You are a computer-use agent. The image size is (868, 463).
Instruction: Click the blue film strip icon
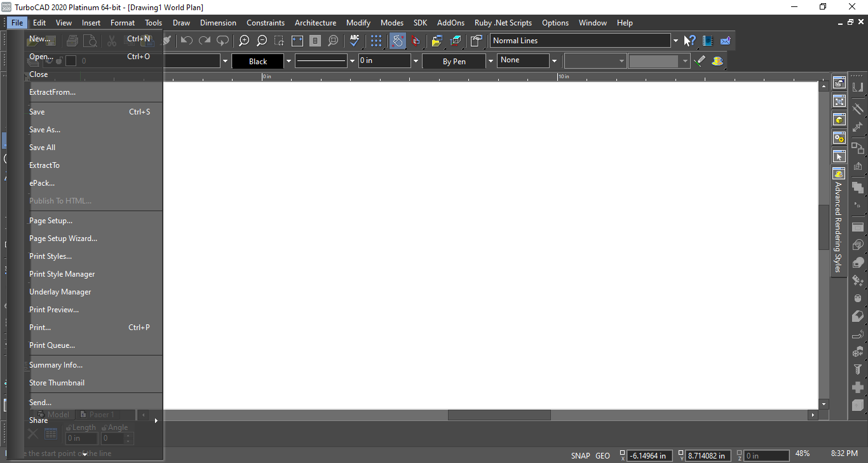point(708,41)
